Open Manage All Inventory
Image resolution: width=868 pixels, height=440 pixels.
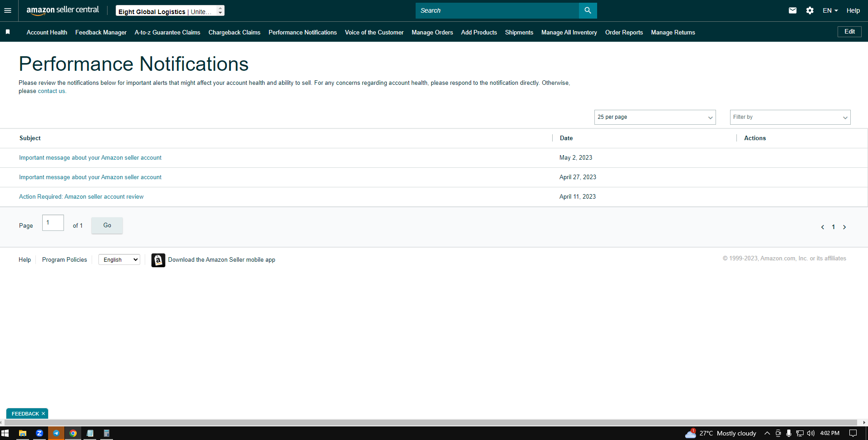pyautogui.click(x=569, y=32)
